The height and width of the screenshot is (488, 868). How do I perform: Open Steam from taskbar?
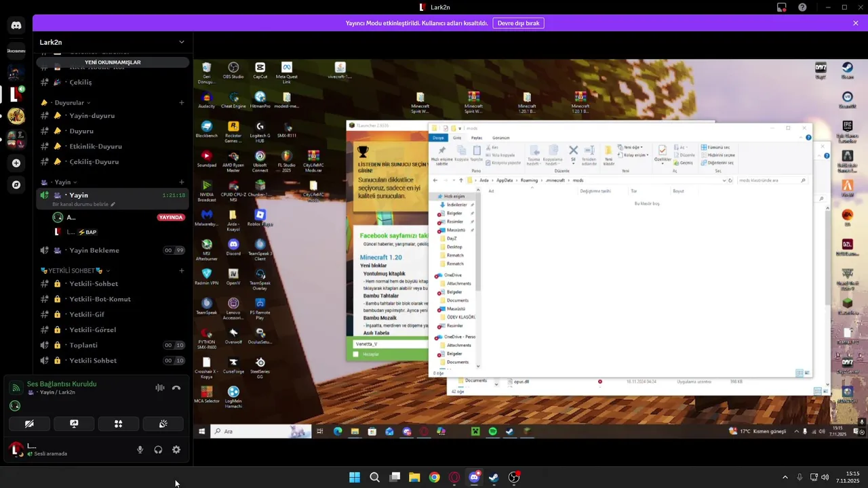click(494, 477)
